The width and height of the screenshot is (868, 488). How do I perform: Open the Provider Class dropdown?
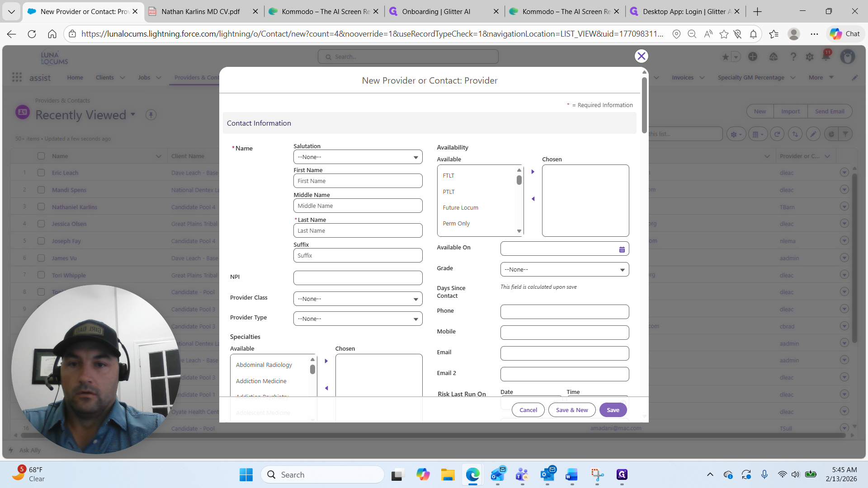tap(358, 299)
